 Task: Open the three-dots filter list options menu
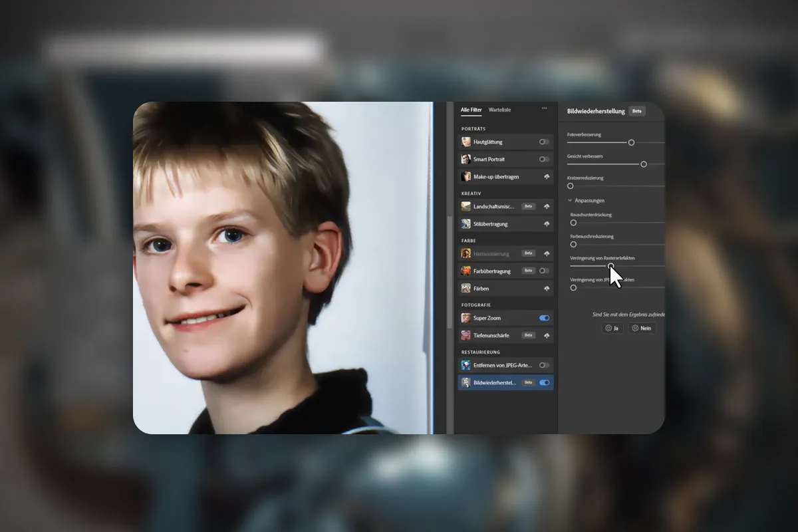tap(545, 108)
